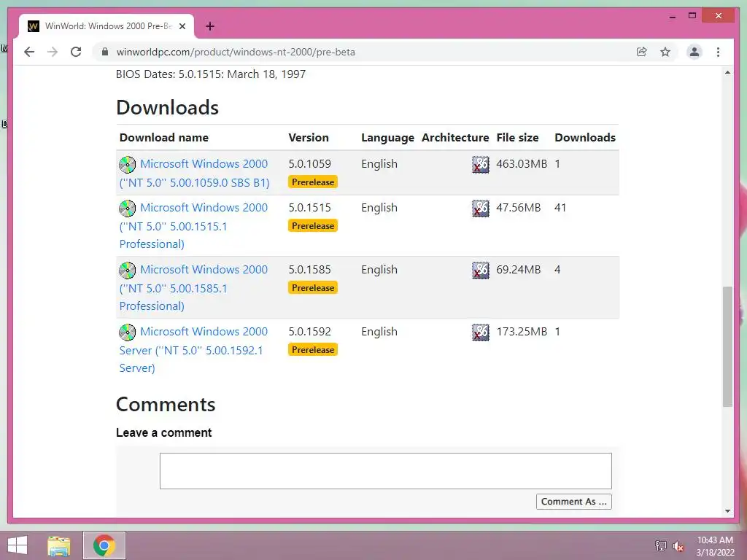
Task: Open the Windows 2000 Server 5.00.1592.1 link
Action: click(x=193, y=349)
